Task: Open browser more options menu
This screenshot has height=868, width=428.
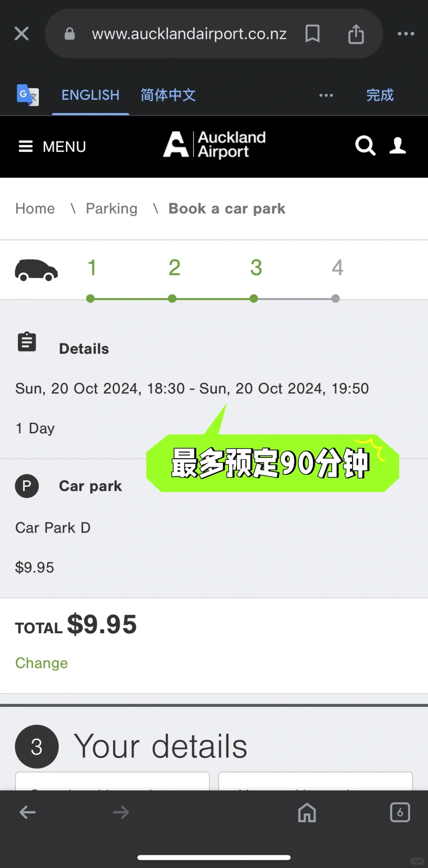Action: pyautogui.click(x=406, y=34)
